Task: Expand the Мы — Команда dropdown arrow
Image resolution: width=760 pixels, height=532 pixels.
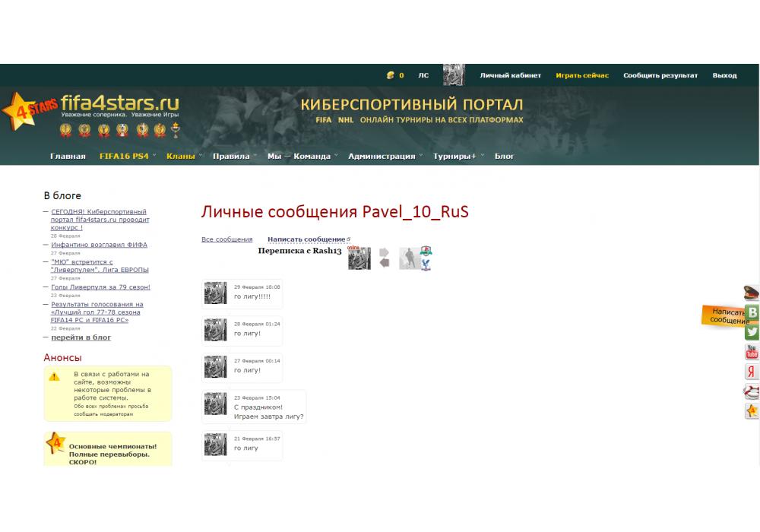Action: (x=336, y=156)
